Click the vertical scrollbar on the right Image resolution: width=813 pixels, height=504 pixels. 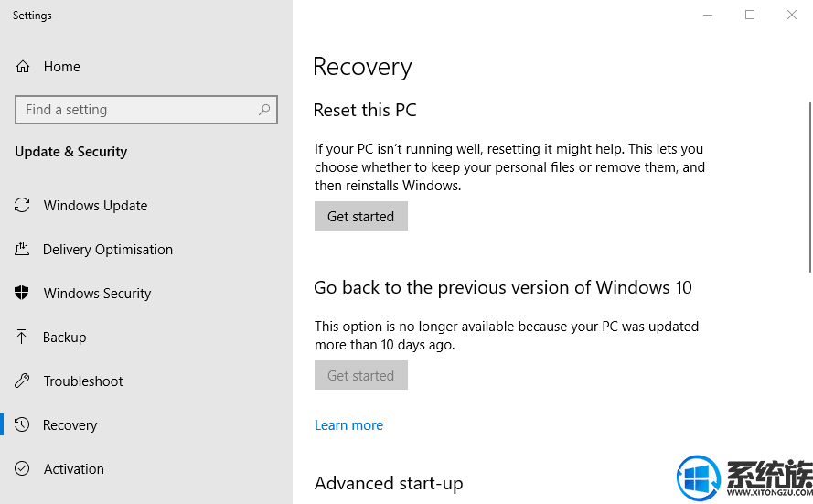point(810,188)
